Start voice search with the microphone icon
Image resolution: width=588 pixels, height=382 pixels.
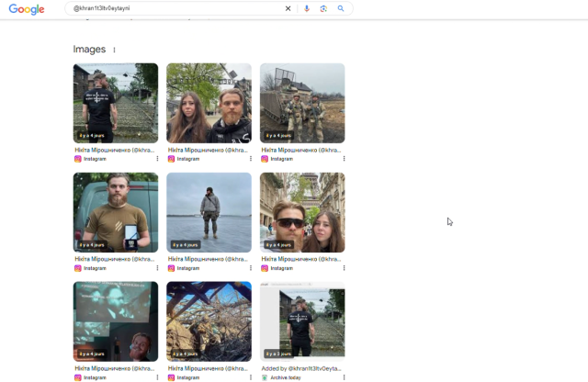pos(307,8)
